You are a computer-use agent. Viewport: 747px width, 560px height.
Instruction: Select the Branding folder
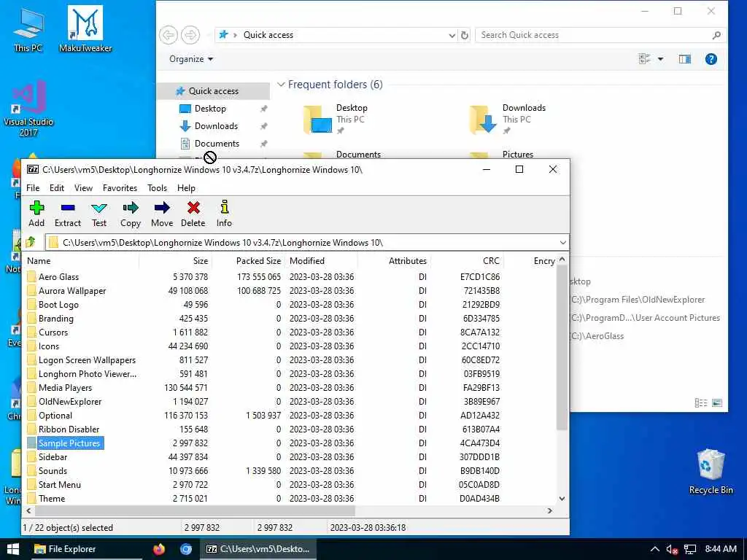pos(55,319)
